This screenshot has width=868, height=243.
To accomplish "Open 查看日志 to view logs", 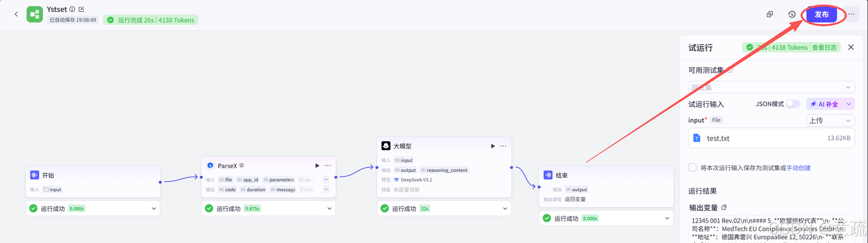I will click(823, 47).
